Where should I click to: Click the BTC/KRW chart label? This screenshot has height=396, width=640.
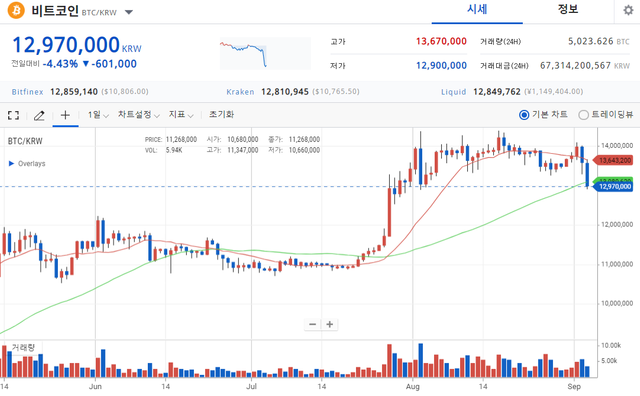click(25, 141)
